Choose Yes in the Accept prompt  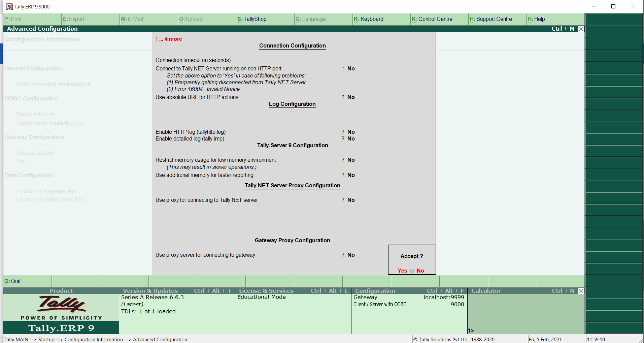point(402,271)
